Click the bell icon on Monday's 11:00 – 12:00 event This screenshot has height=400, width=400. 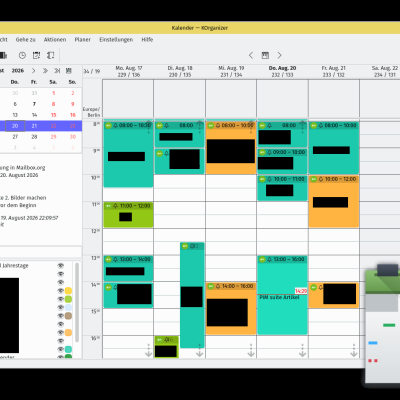pos(116,206)
